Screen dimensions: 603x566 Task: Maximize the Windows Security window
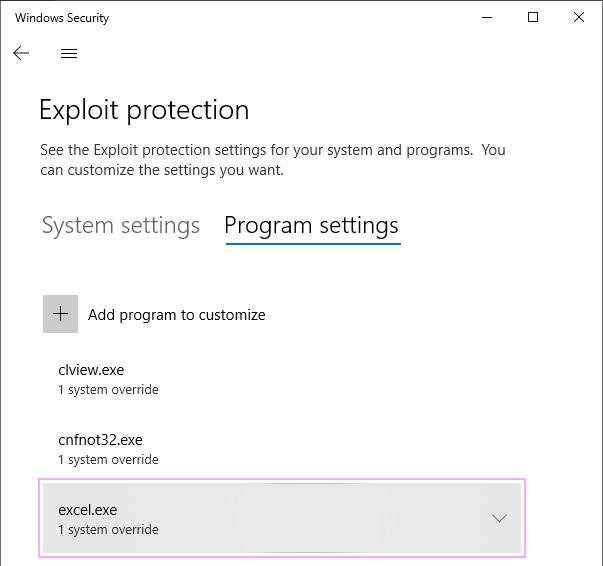click(x=533, y=17)
